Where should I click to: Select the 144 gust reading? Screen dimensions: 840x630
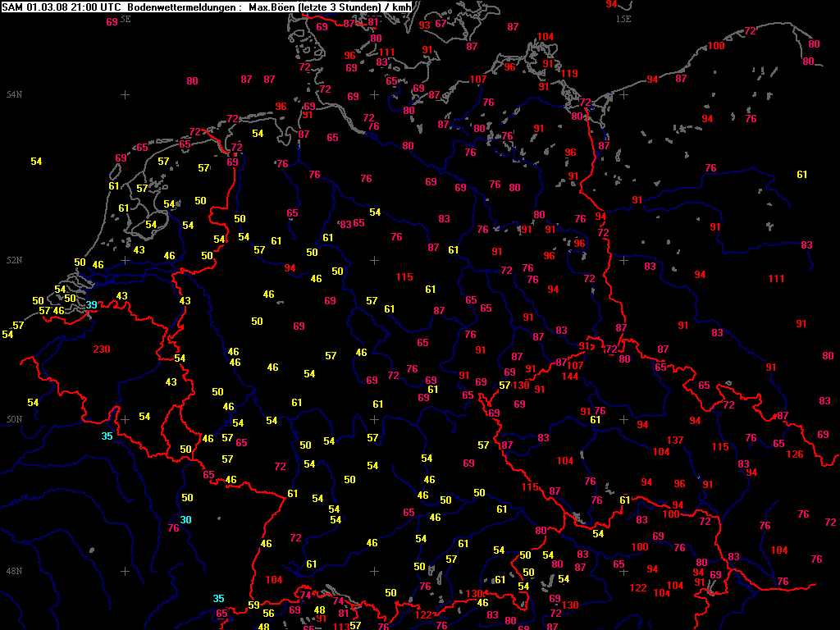(x=571, y=377)
